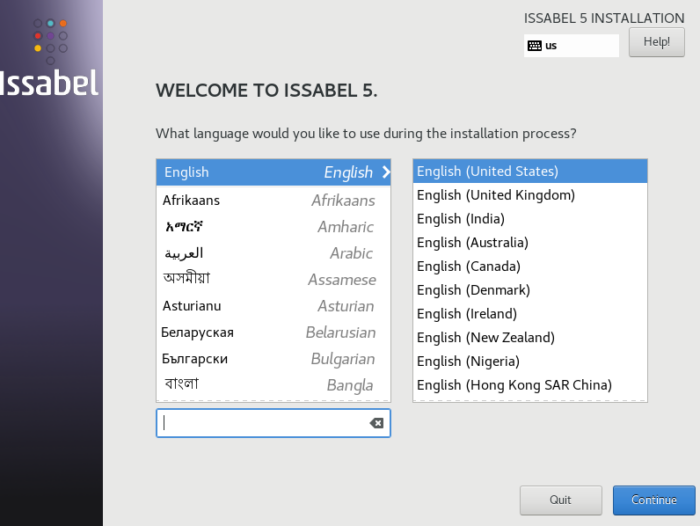Click the us keyboard layout indicator
This screenshot has height=526, width=700.
pos(571,46)
